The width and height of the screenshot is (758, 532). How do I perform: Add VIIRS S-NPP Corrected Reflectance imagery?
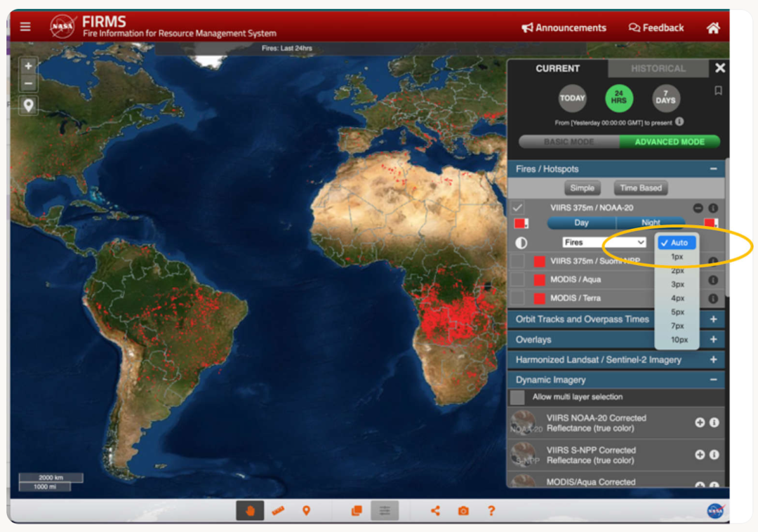[x=700, y=455]
